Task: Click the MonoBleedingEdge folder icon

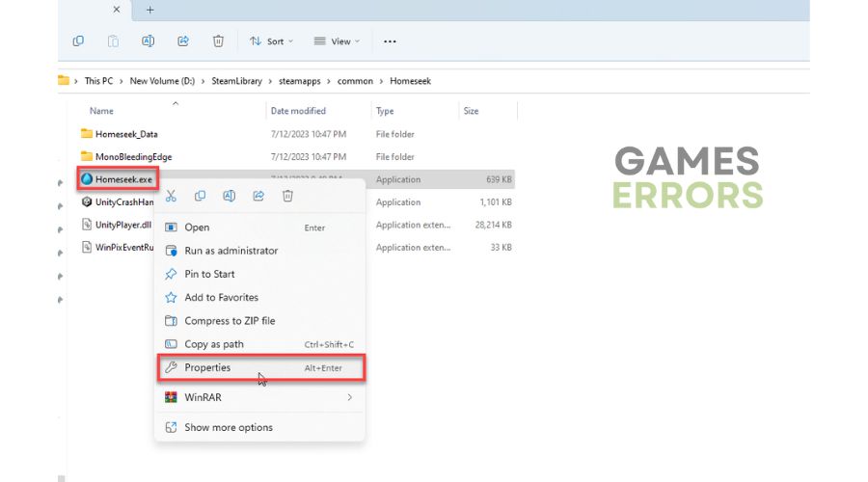Action: [x=87, y=156]
